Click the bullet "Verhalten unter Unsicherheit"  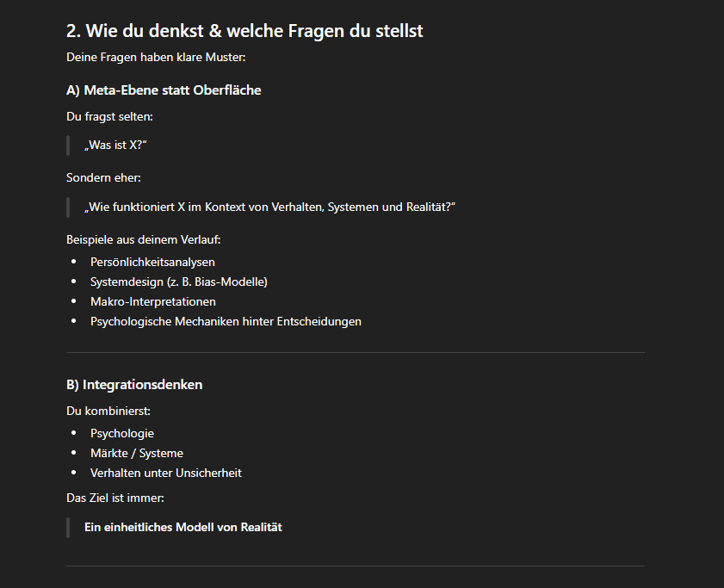[x=166, y=473]
